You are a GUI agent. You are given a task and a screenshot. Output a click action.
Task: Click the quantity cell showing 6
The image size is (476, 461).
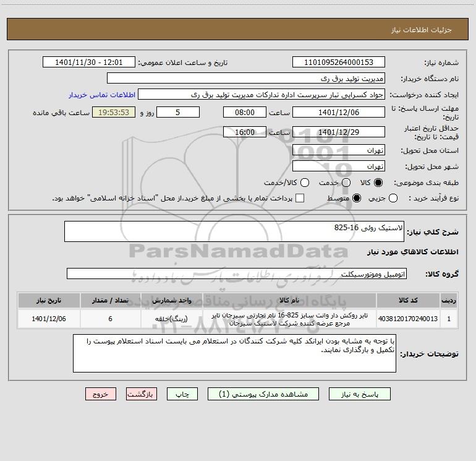(110, 319)
